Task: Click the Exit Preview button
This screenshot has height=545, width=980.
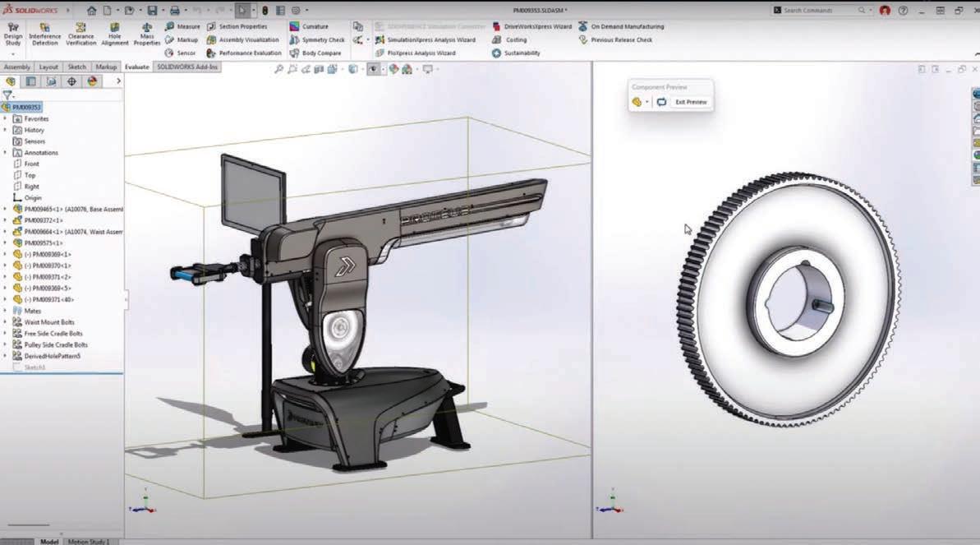Action: point(691,102)
